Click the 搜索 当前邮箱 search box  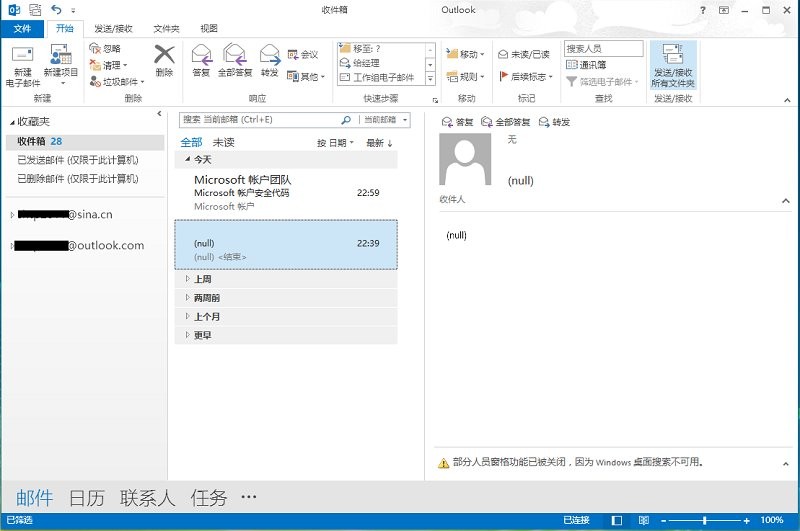coord(260,120)
